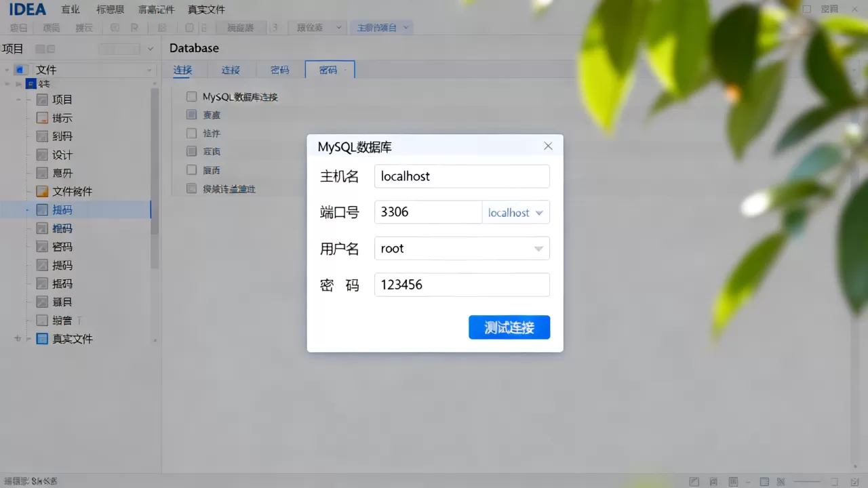Expand the chevron beside the 项目 panel header
The width and height of the screenshot is (868, 488).
(x=151, y=49)
